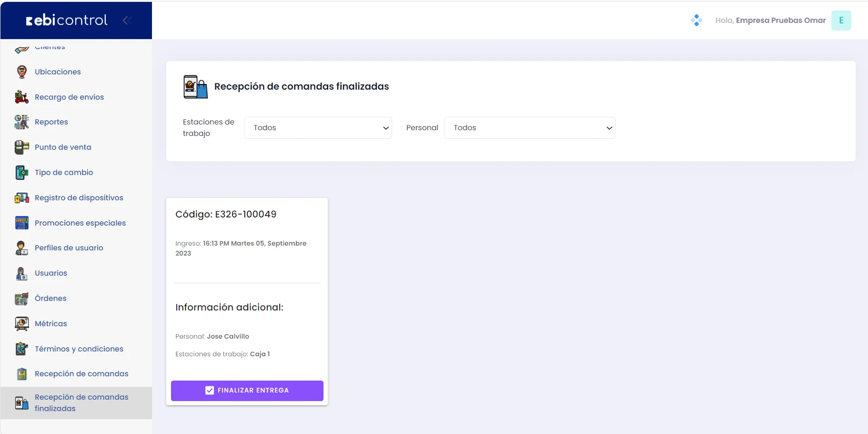Click Recepción de comandas finalizadas page title
This screenshot has width=868, height=434.
click(x=302, y=87)
